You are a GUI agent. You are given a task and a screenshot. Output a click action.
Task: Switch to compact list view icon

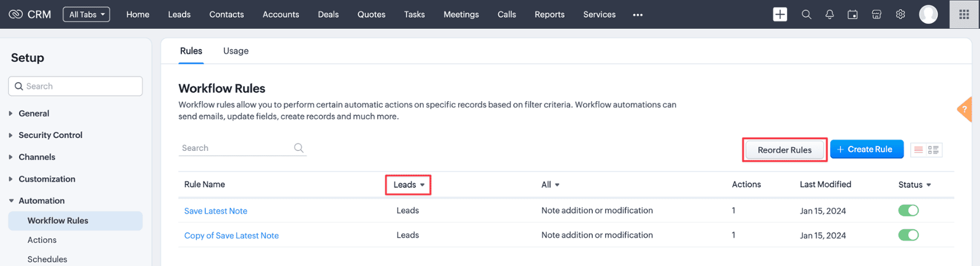[918, 150]
